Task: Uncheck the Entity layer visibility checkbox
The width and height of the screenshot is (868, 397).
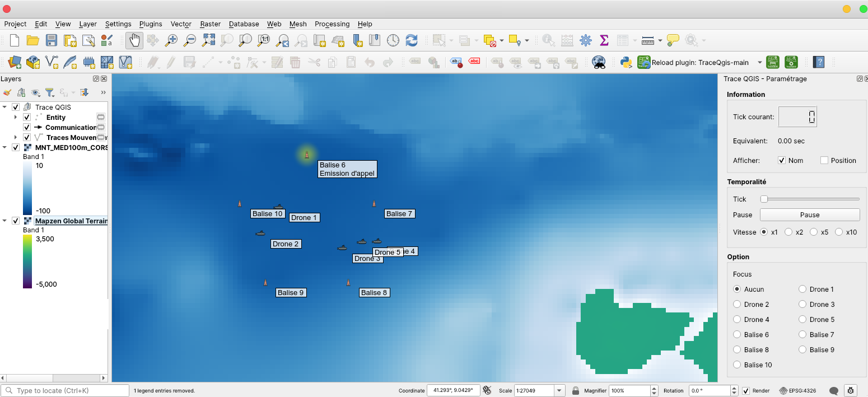Action: (26, 118)
